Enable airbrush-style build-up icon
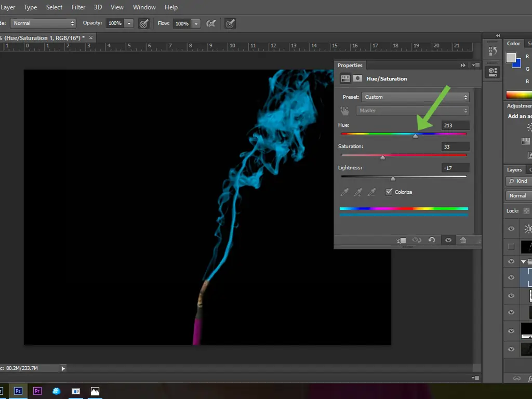The height and width of the screenshot is (399, 532). point(211,23)
